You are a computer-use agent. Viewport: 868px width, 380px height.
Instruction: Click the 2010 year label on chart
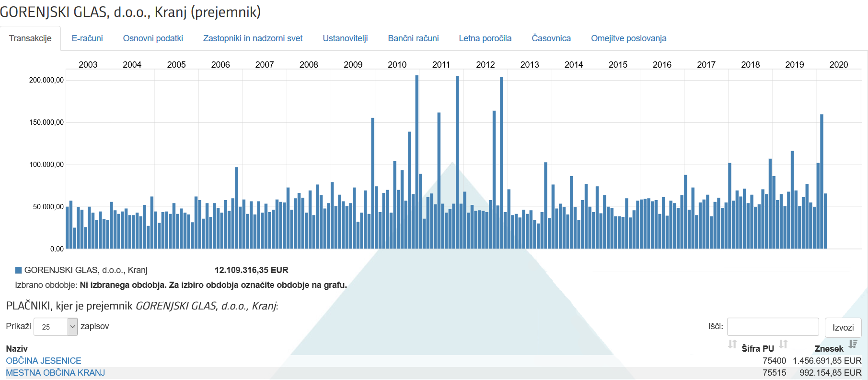click(x=397, y=65)
